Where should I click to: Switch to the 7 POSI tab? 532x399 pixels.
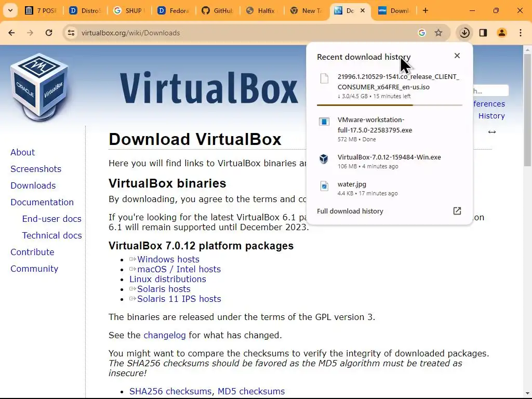pos(42,10)
